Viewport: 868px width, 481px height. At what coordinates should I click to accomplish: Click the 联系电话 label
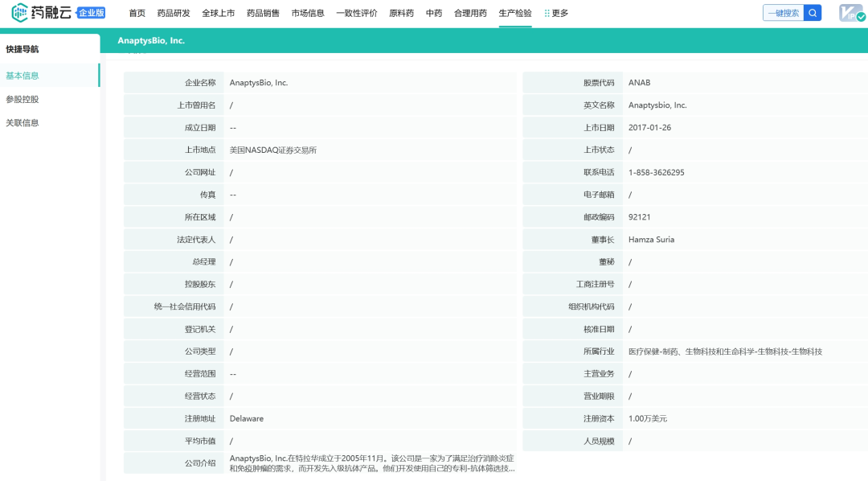599,172
